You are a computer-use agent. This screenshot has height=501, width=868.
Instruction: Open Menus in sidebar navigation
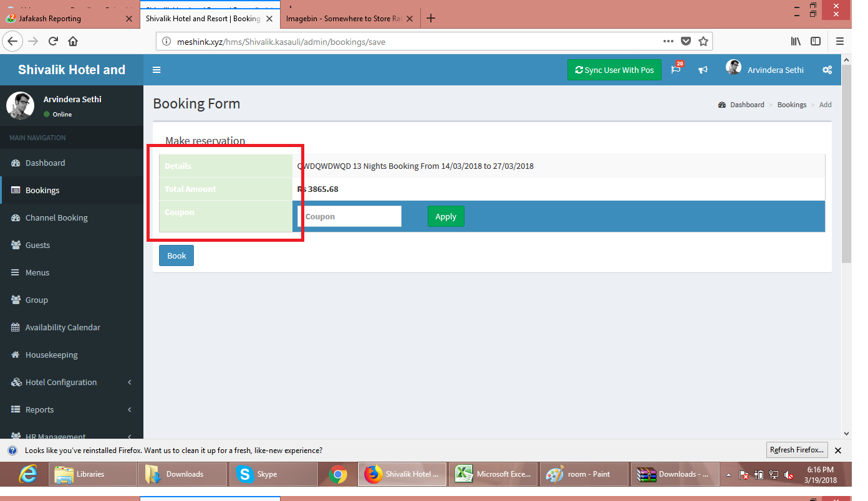[x=72, y=272]
